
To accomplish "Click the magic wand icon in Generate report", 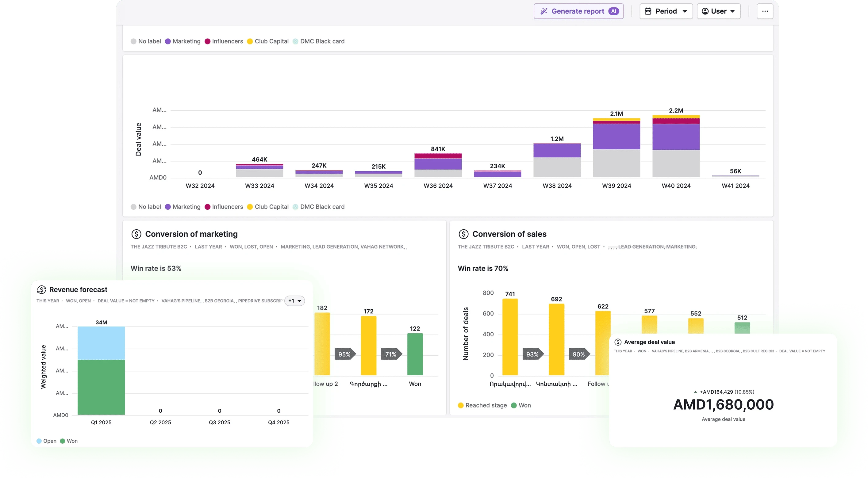I will coord(543,11).
